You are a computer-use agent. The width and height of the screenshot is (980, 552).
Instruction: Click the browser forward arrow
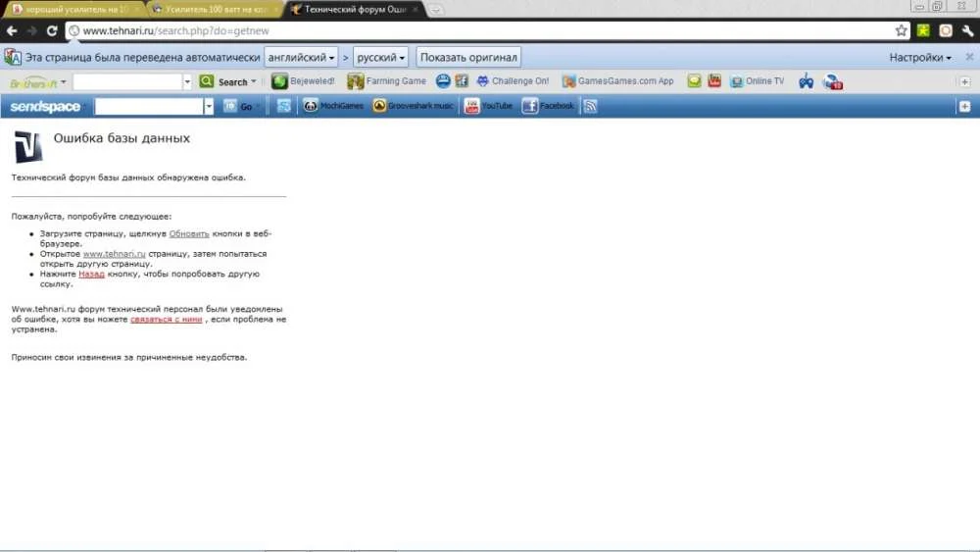(x=31, y=30)
